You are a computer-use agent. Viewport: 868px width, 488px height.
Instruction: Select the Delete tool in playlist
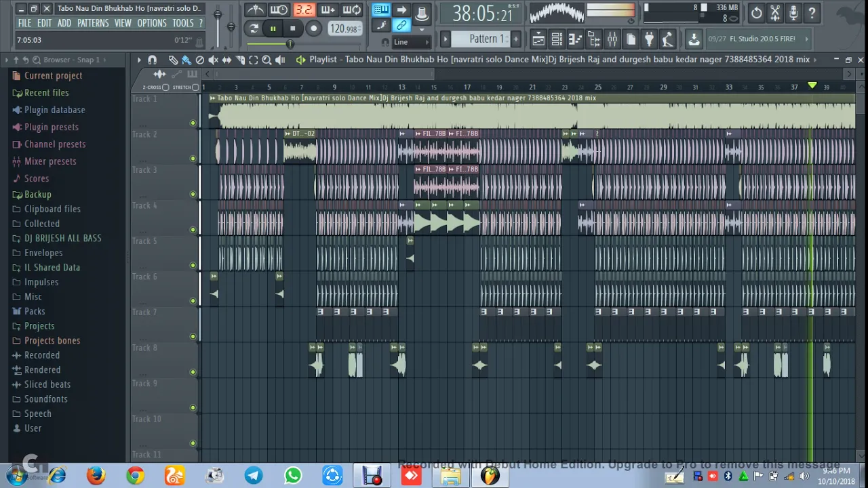click(x=200, y=60)
